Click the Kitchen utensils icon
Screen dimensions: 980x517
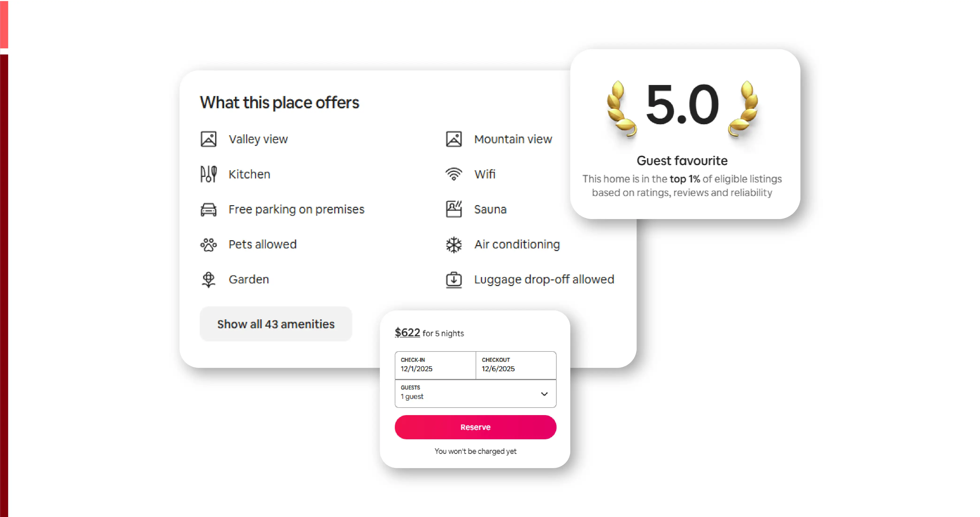click(208, 174)
